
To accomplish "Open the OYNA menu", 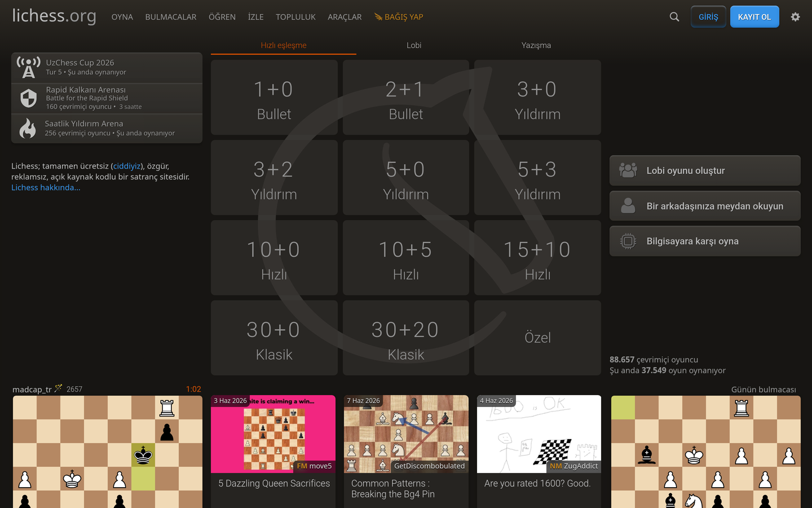I will [x=122, y=17].
